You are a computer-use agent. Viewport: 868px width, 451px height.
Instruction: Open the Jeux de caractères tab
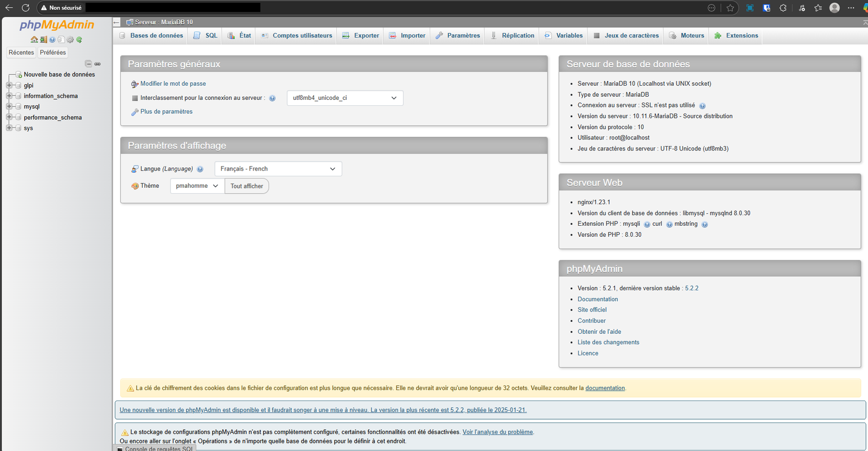click(x=626, y=36)
